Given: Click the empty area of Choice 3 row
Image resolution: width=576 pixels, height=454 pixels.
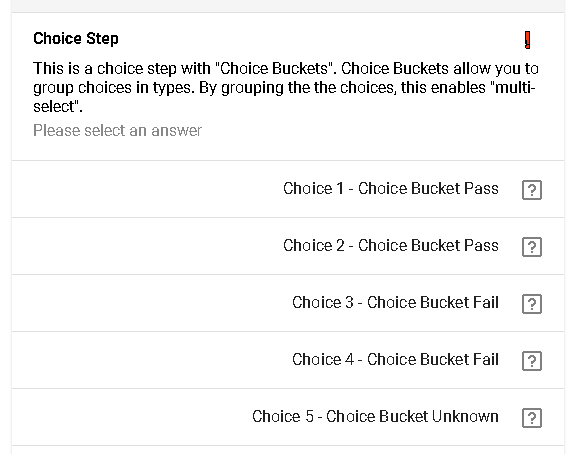Looking at the screenshot, I should click(147, 303).
